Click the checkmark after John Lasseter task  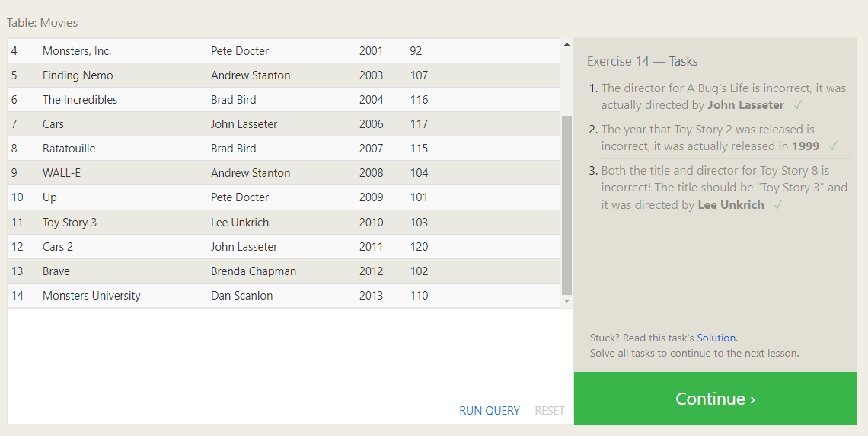[798, 105]
